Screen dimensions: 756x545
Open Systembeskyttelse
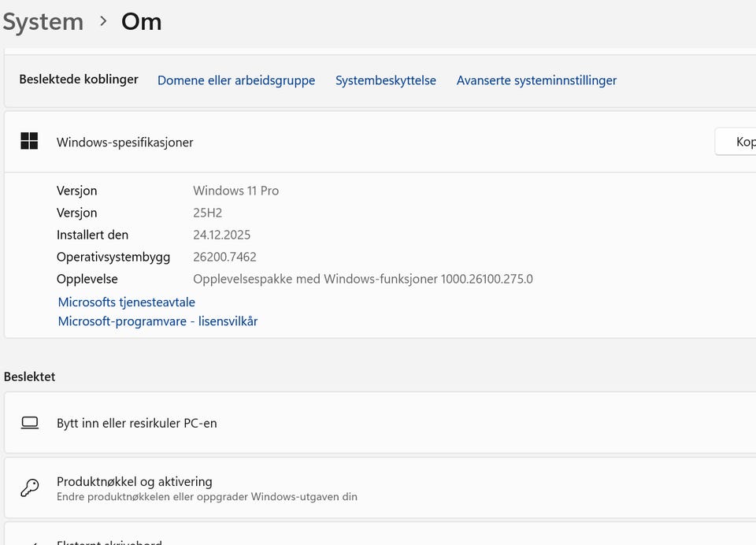[x=386, y=80]
